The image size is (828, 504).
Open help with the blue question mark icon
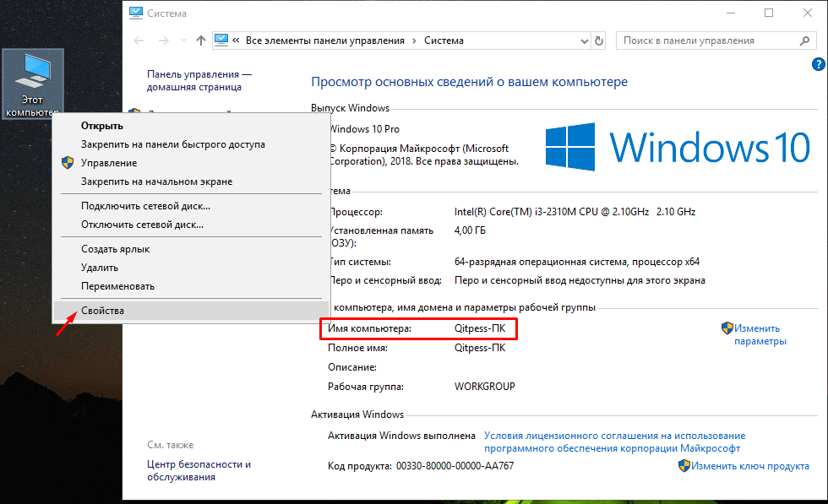[x=818, y=64]
